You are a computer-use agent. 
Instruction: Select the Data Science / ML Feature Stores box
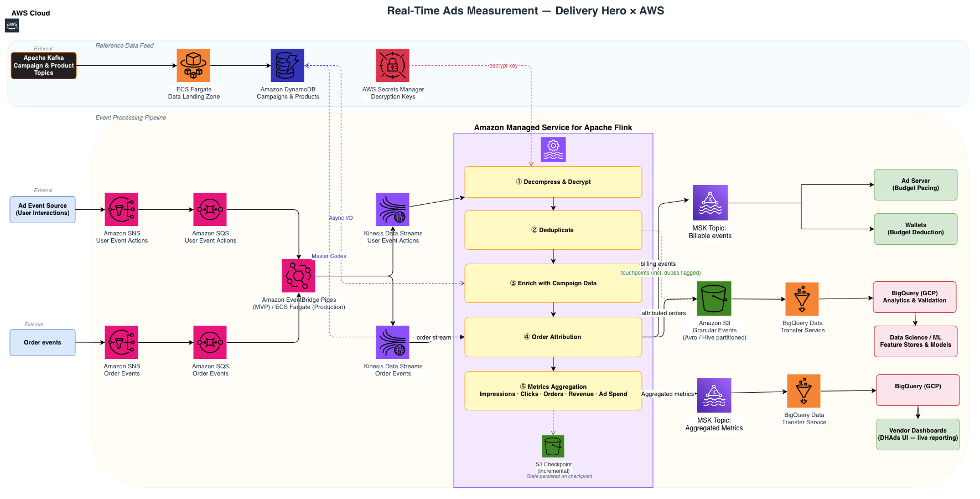point(915,341)
